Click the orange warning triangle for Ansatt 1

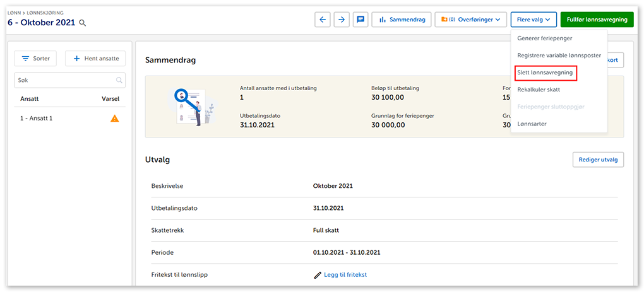pos(114,119)
